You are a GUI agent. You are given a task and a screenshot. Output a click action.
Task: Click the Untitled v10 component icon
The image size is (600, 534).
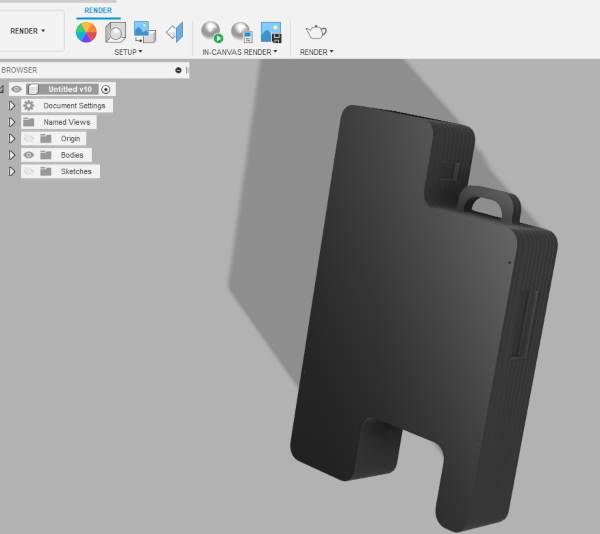click(x=33, y=89)
